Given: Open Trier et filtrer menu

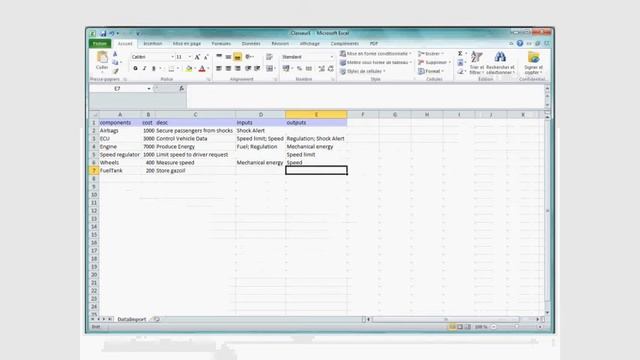Looking at the screenshot, I should pos(476,63).
